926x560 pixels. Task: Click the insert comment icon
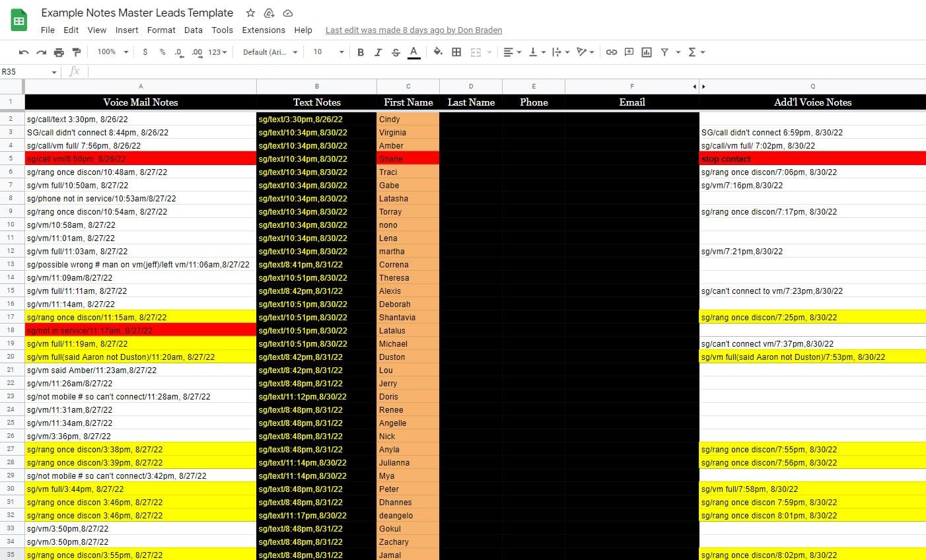click(629, 52)
